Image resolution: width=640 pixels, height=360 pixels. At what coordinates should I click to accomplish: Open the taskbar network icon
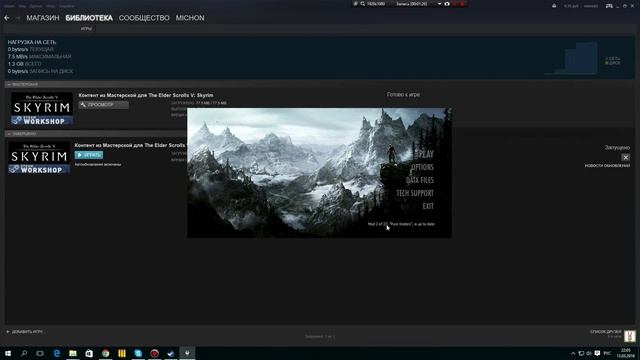pyautogui.click(x=581, y=353)
